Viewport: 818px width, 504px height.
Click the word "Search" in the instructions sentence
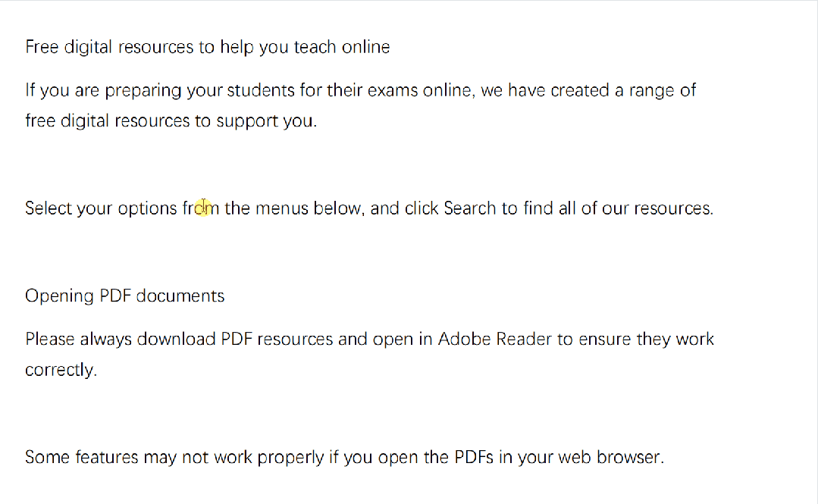click(470, 208)
